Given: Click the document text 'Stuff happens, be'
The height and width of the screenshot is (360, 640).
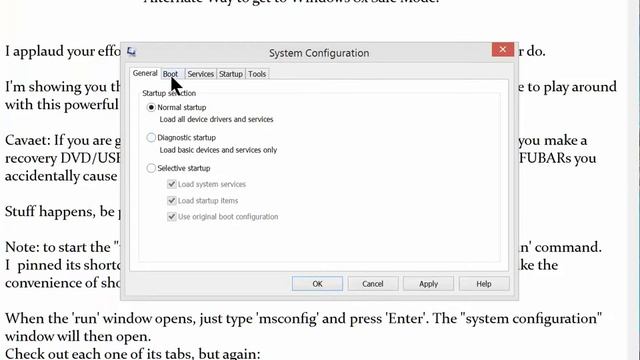Looking at the screenshot, I should 60,211.
